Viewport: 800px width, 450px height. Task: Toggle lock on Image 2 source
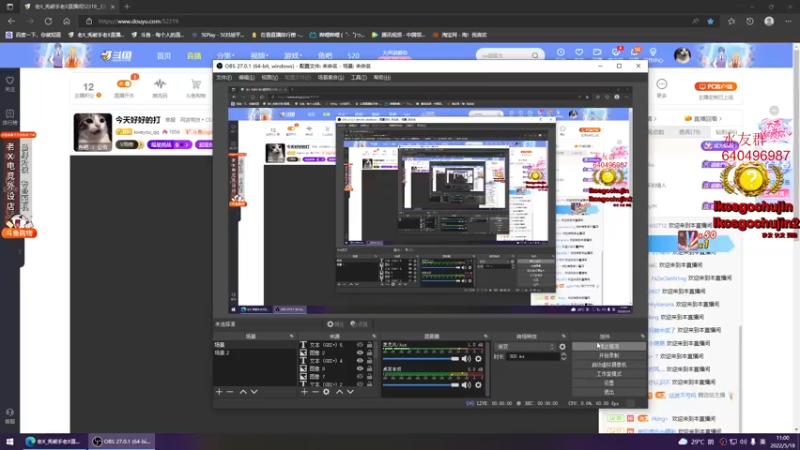coord(369,353)
